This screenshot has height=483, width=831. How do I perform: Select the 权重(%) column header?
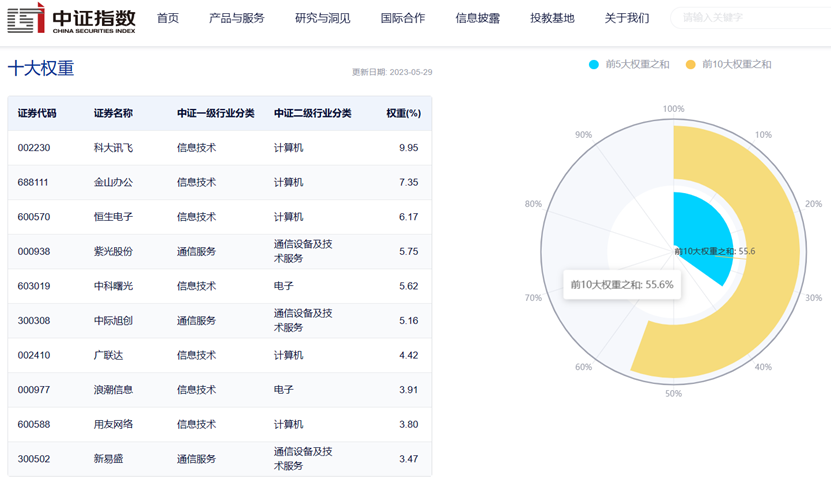[404, 113]
